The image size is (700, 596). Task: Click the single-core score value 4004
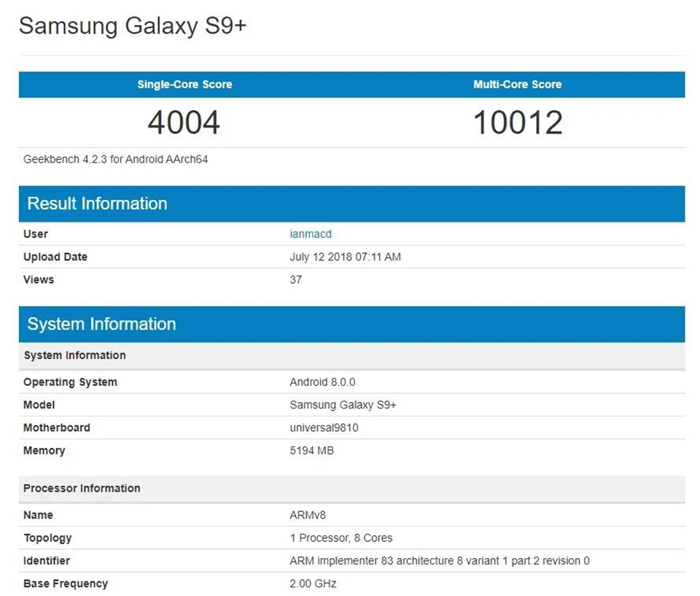(184, 123)
